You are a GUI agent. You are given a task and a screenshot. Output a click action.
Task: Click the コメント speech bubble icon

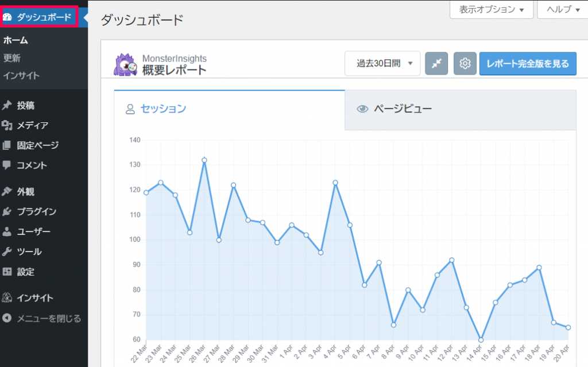click(7, 165)
